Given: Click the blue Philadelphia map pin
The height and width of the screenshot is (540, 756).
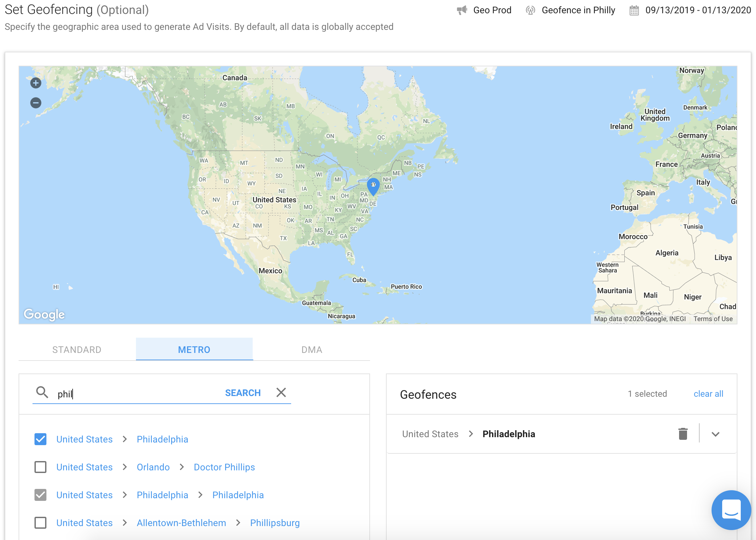Looking at the screenshot, I should coord(373,186).
